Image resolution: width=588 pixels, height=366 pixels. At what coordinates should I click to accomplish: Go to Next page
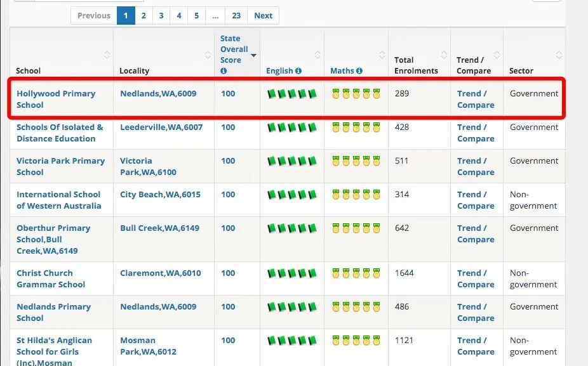(264, 16)
